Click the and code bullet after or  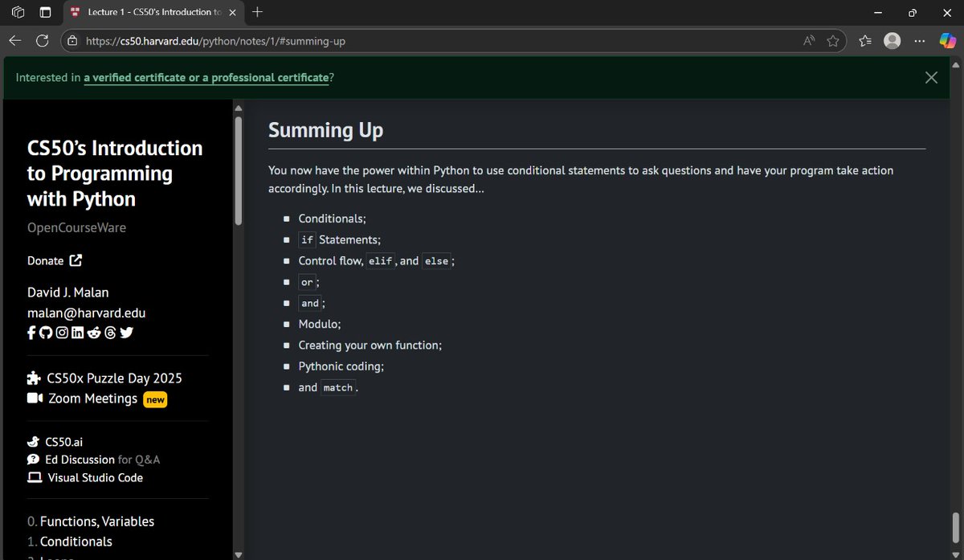coord(310,303)
